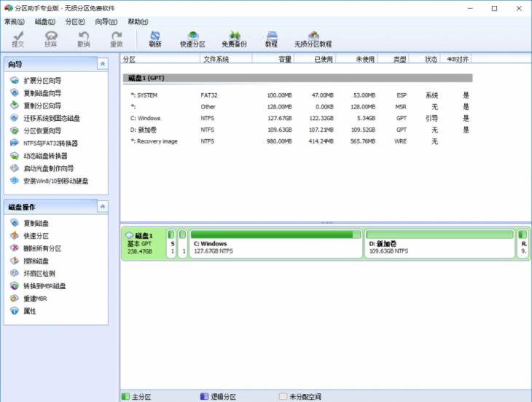Screen dimensions: 532x402
Task: Sort by the 容量 column header
Action: coord(273,59)
